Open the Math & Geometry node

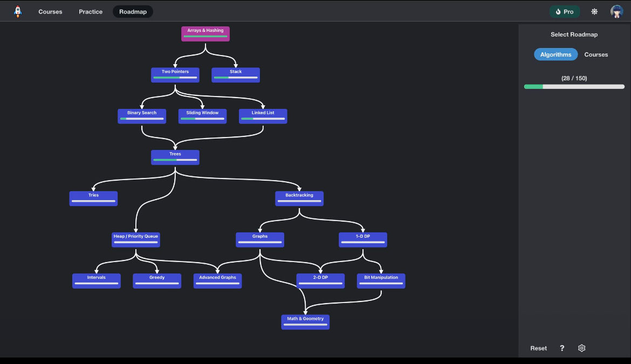tap(305, 322)
